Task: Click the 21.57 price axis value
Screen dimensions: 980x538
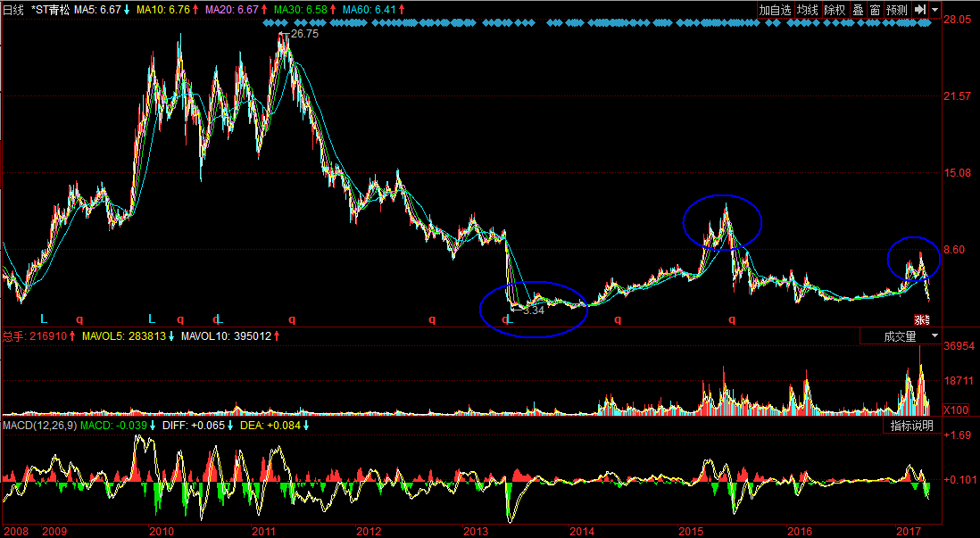Action: (x=957, y=95)
